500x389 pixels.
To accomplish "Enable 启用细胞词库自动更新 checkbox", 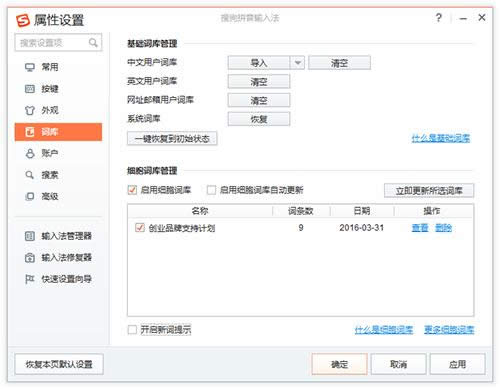I will click(211, 190).
